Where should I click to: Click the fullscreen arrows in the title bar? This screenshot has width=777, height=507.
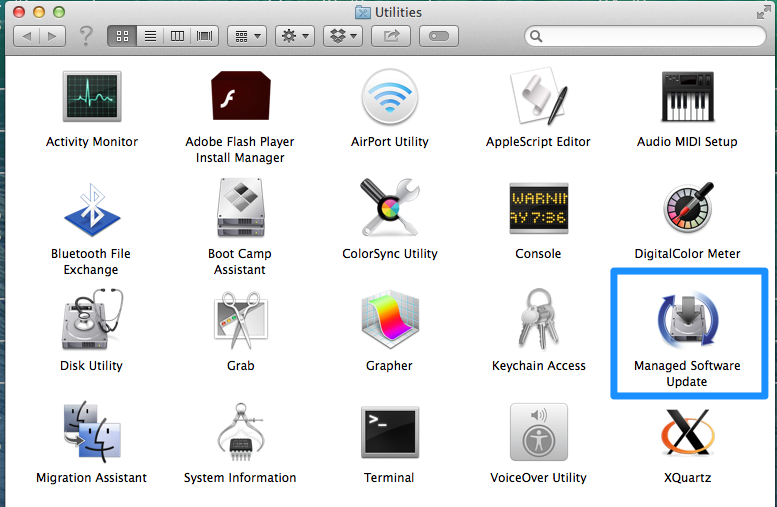point(764,12)
